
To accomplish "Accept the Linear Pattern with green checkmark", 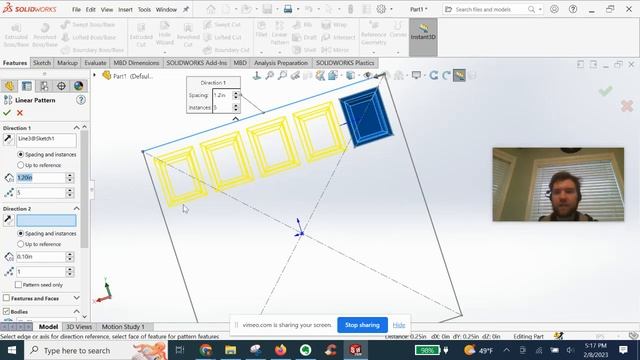I will click(x=7, y=113).
